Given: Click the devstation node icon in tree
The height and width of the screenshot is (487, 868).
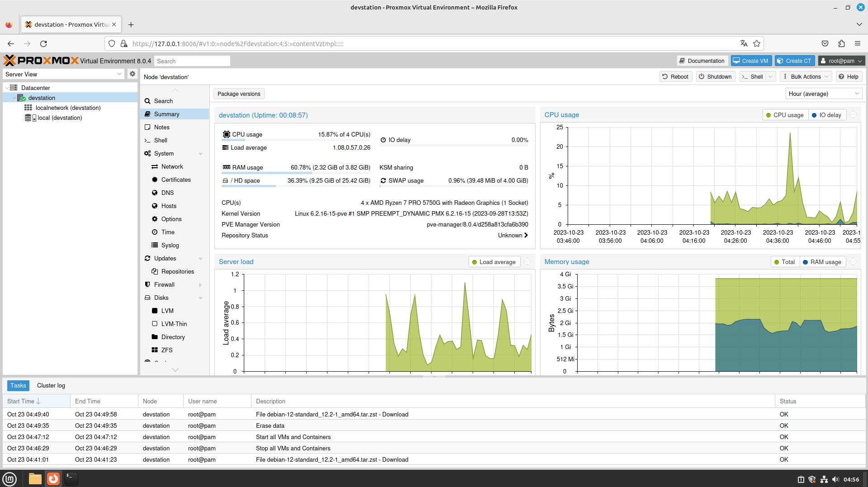Looking at the screenshot, I should [21, 98].
